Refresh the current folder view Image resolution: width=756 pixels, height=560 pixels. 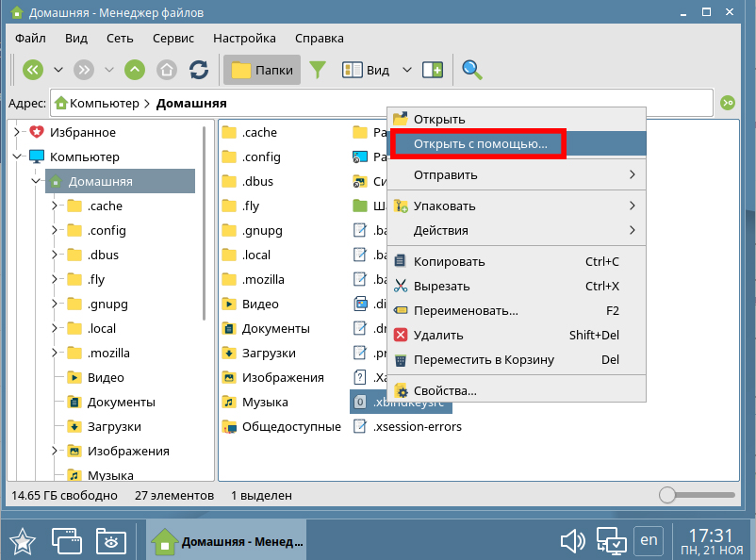tap(199, 70)
